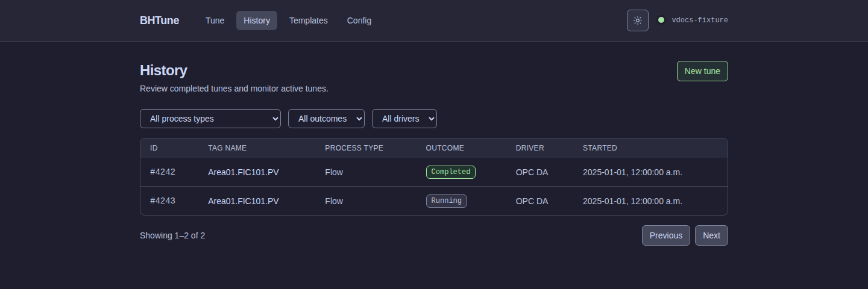868x289 pixels.
Task: Click the Previous page button
Action: (x=666, y=235)
